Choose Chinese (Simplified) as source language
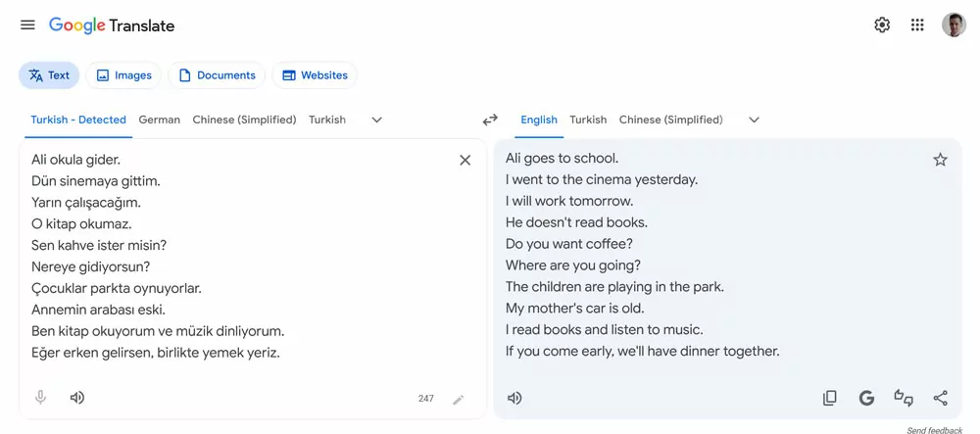This screenshot has height=434, width=980. 244,120
